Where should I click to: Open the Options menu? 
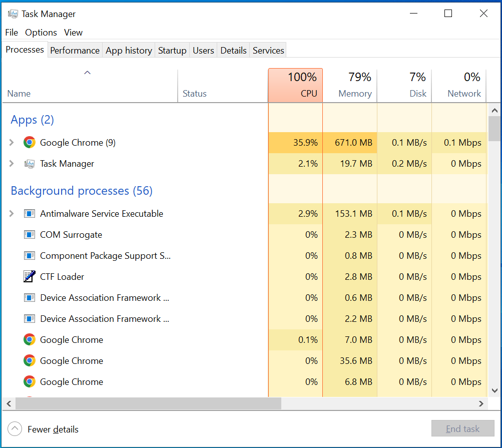point(41,33)
